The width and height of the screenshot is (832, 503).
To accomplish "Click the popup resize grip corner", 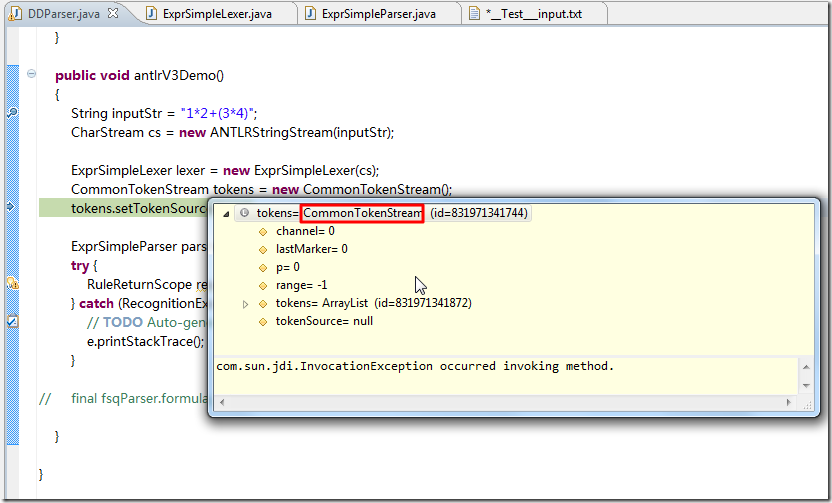I will 807,405.
